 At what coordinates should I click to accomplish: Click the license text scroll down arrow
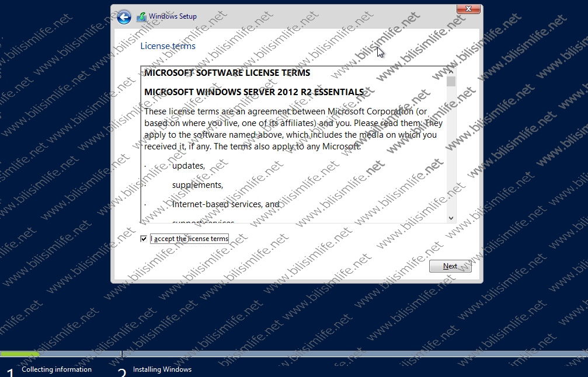click(x=451, y=218)
